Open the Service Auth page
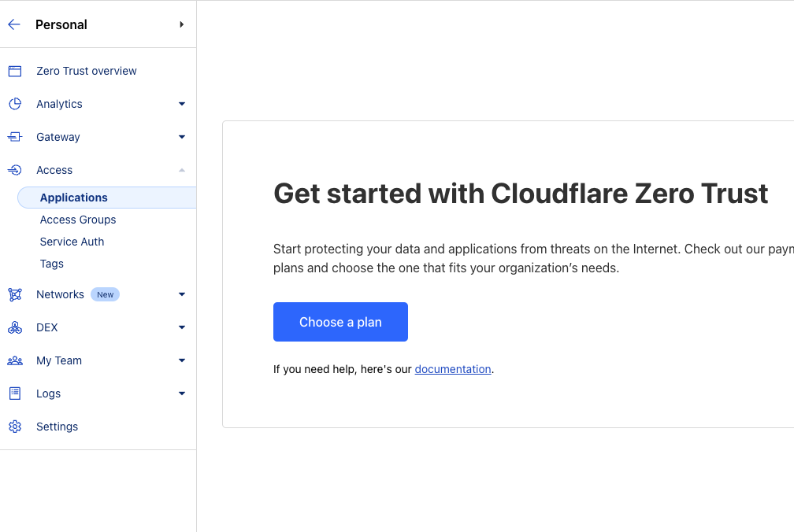The width and height of the screenshot is (794, 532). tap(72, 242)
